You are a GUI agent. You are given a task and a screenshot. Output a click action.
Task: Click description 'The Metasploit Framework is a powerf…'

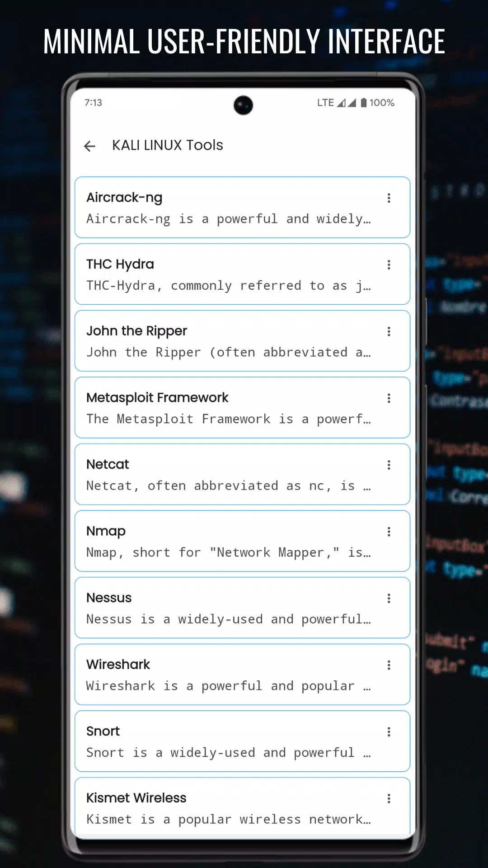click(x=229, y=419)
